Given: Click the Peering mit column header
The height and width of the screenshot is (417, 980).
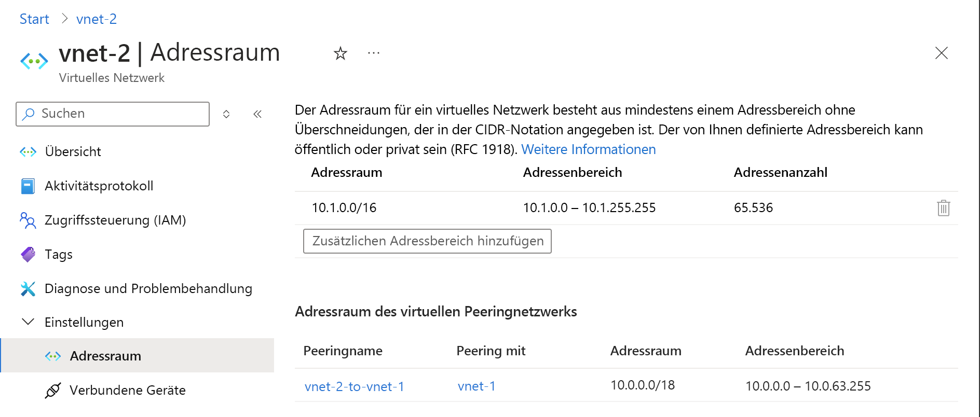Looking at the screenshot, I should click(491, 351).
